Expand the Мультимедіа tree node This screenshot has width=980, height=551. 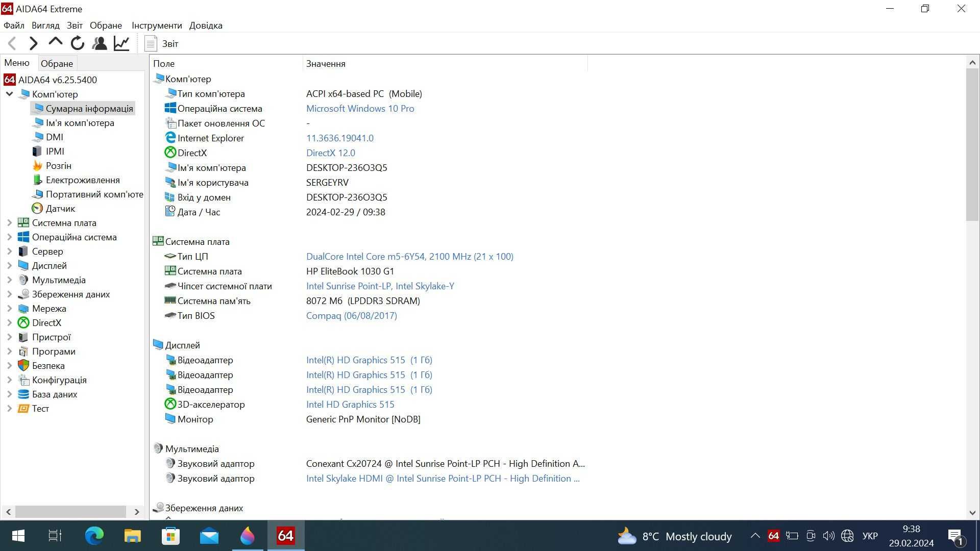pos(9,280)
